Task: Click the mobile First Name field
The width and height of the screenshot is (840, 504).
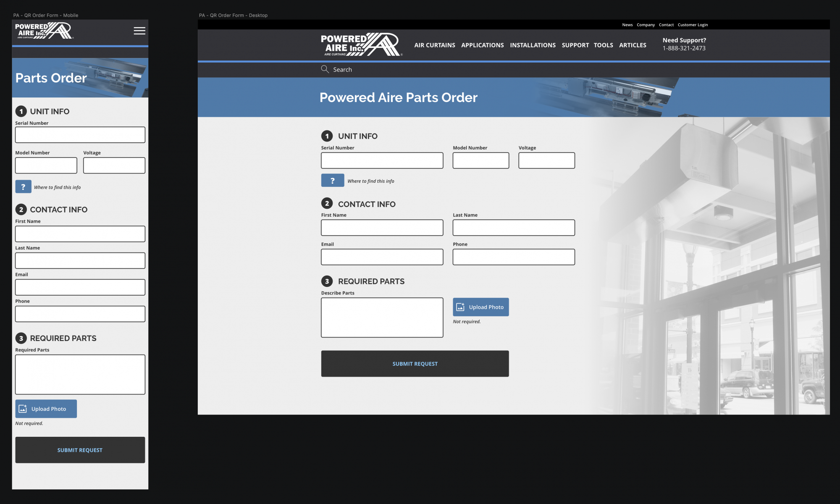Action: [x=80, y=234]
